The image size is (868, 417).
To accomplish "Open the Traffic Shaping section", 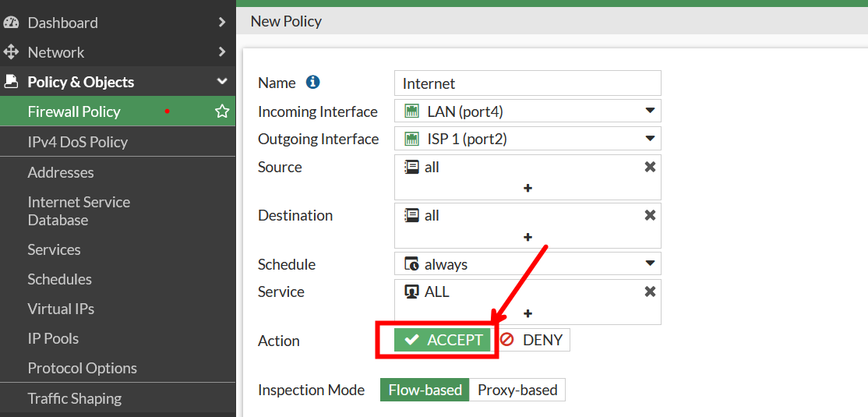I will (75, 398).
